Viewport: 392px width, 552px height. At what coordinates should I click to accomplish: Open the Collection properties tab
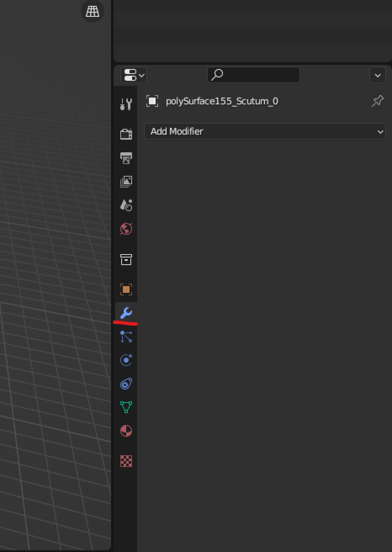pyautogui.click(x=126, y=260)
